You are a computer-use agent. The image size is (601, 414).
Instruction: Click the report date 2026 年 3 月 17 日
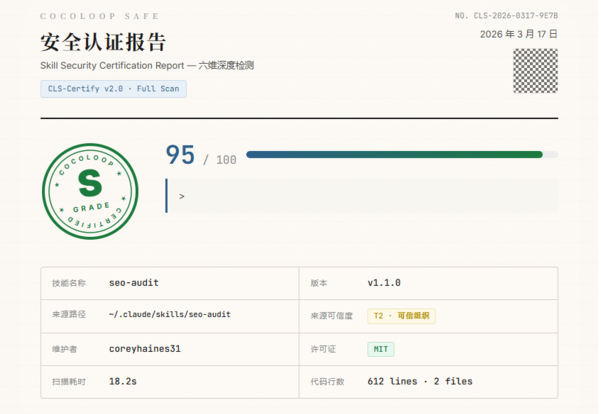[518, 34]
